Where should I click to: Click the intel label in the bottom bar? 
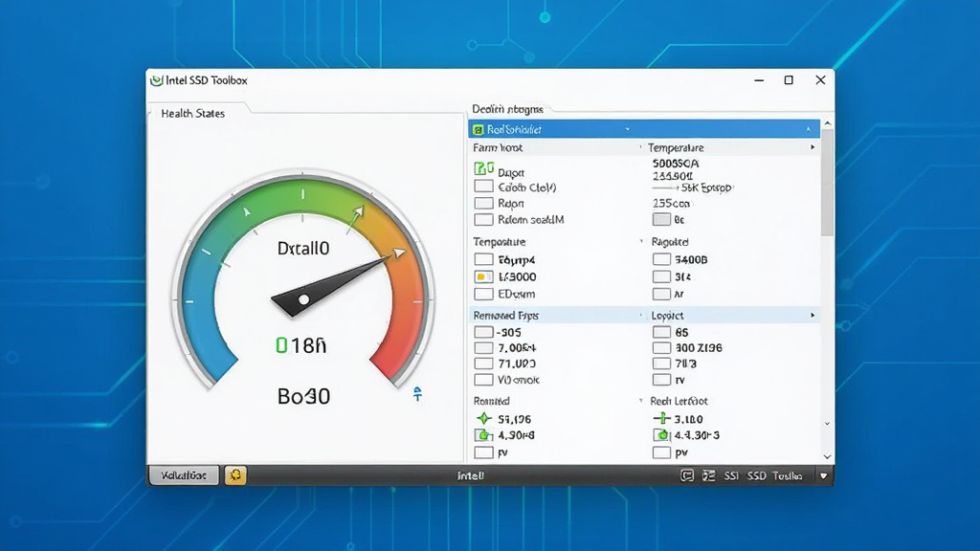click(471, 476)
